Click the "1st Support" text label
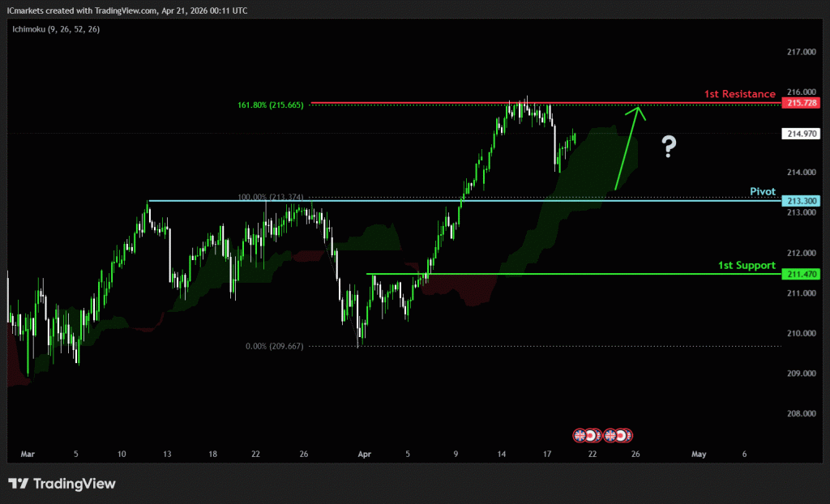The width and height of the screenshot is (830, 504). click(x=747, y=265)
